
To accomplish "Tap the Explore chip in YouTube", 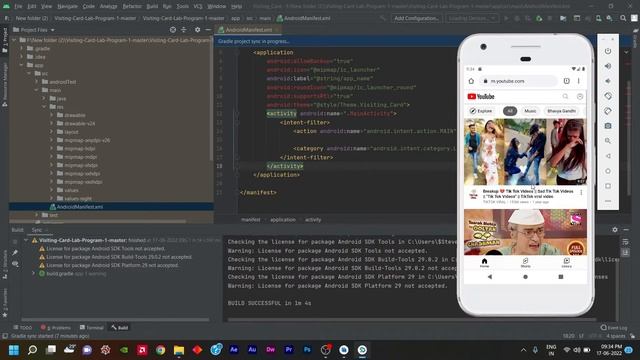I will [481, 111].
